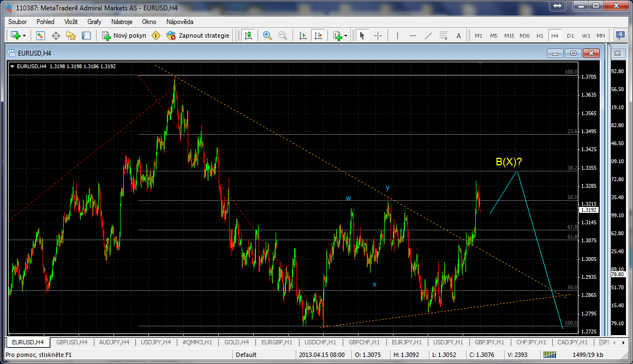The width and height of the screenshot is (633, 364).
Task: Zoom out of the chart
Action: tap(283, 35)
